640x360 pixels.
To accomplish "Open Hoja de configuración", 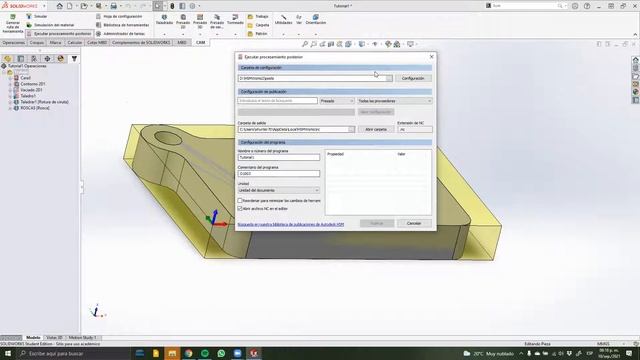I will click(x=119, y=16).
